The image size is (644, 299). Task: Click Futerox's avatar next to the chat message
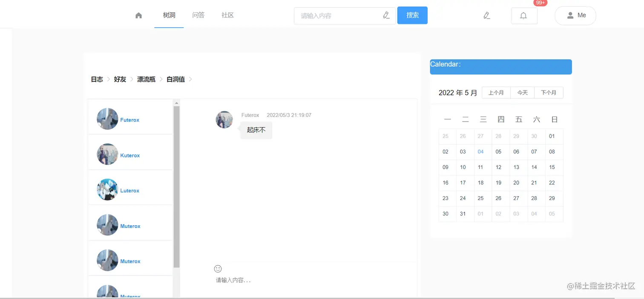(224, 120)
